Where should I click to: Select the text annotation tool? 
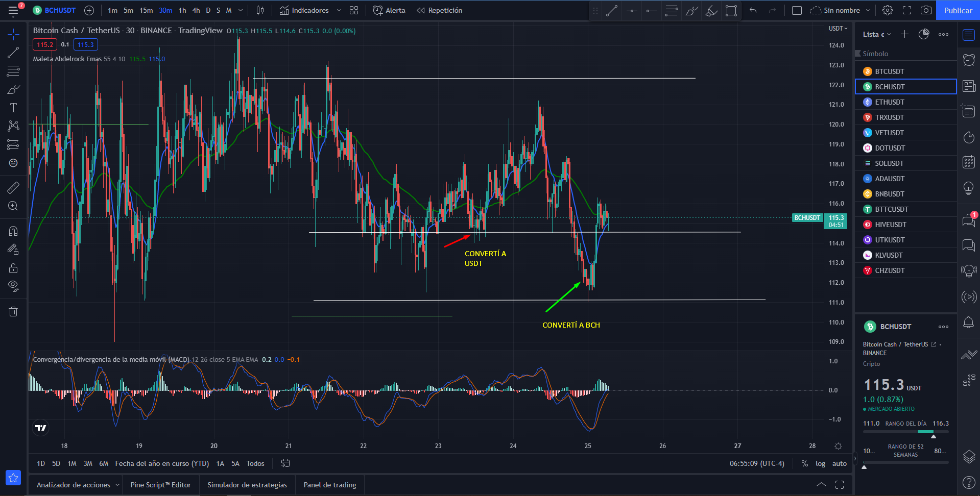(13, 108)
